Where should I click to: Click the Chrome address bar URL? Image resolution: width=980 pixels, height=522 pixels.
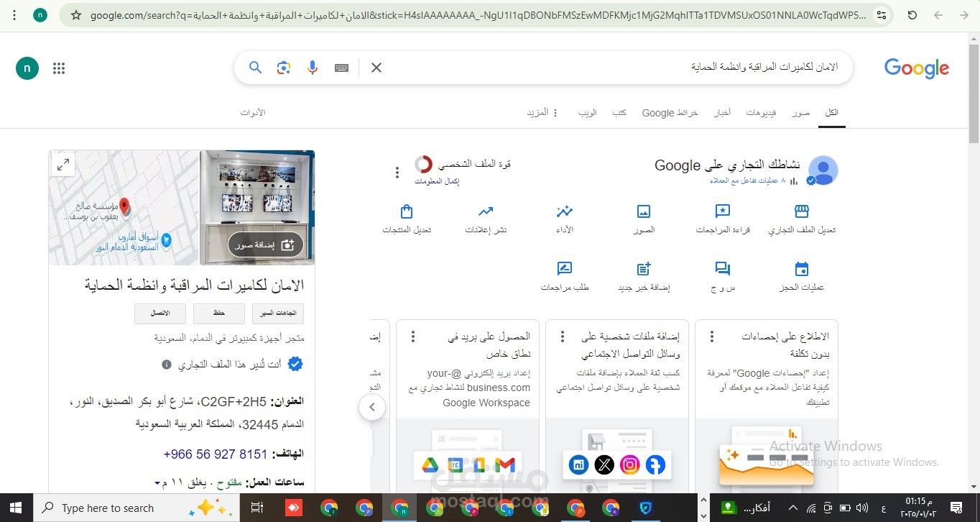pyautogui.click(x=478, y=15)
